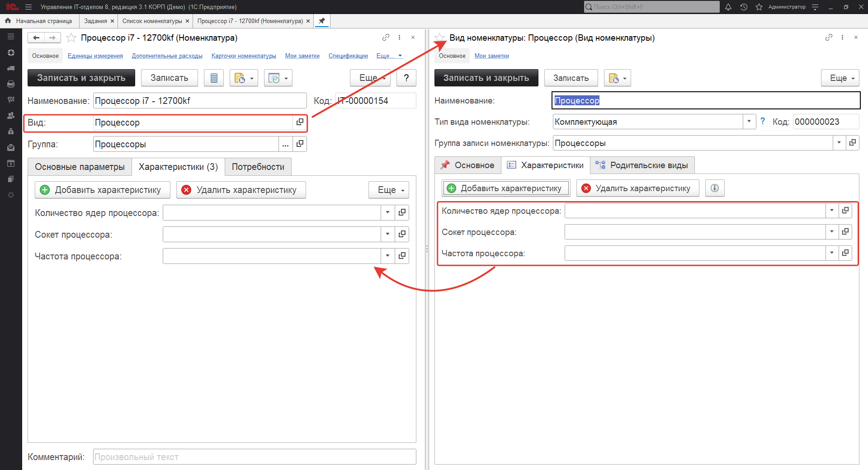Click the Комментарий text field
Screen dimensions: 868x470
pyautogui.click(x=254, y=457)
